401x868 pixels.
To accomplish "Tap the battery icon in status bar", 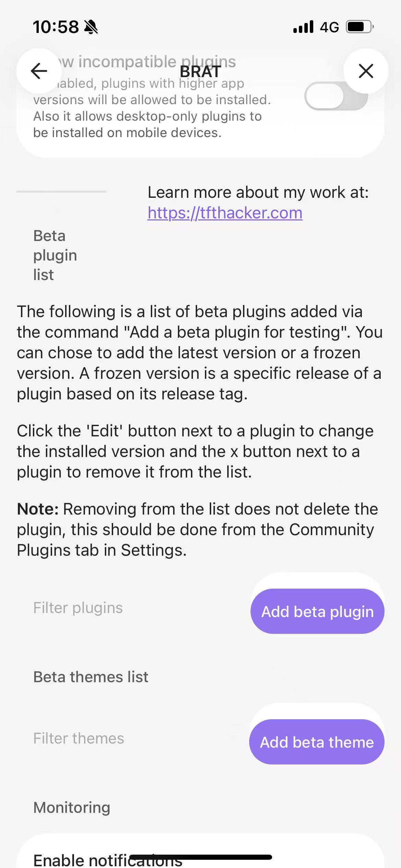I will tap(360, 27).
